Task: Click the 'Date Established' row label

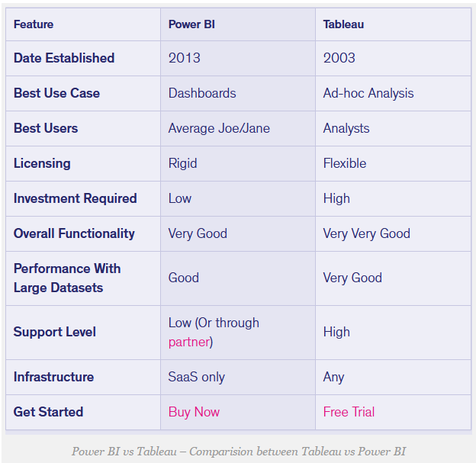Action: (64, 58)
